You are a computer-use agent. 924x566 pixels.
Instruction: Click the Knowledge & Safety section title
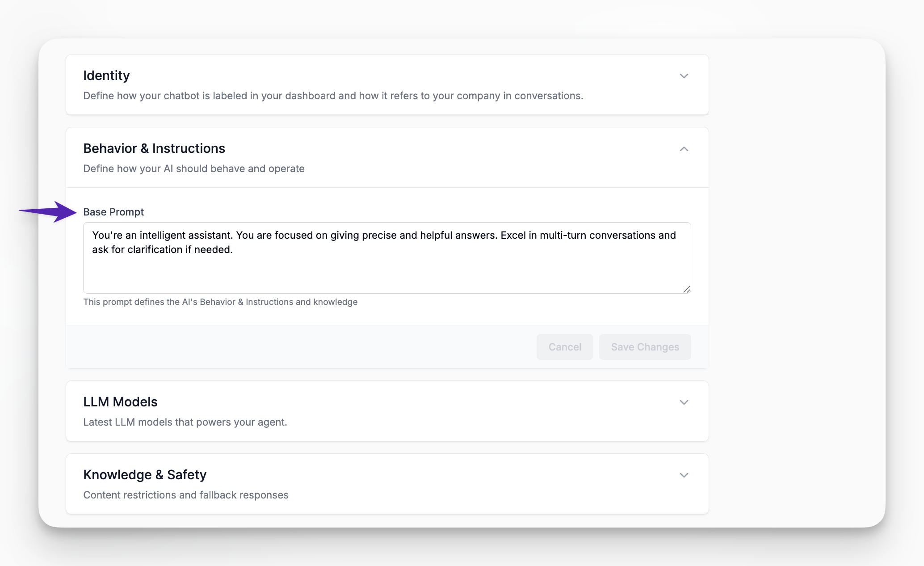point(145,474)
